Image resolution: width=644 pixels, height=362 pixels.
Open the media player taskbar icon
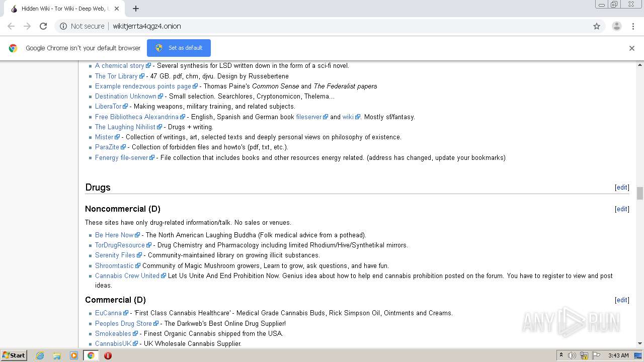pyautogui.click(x=74, y=355)
